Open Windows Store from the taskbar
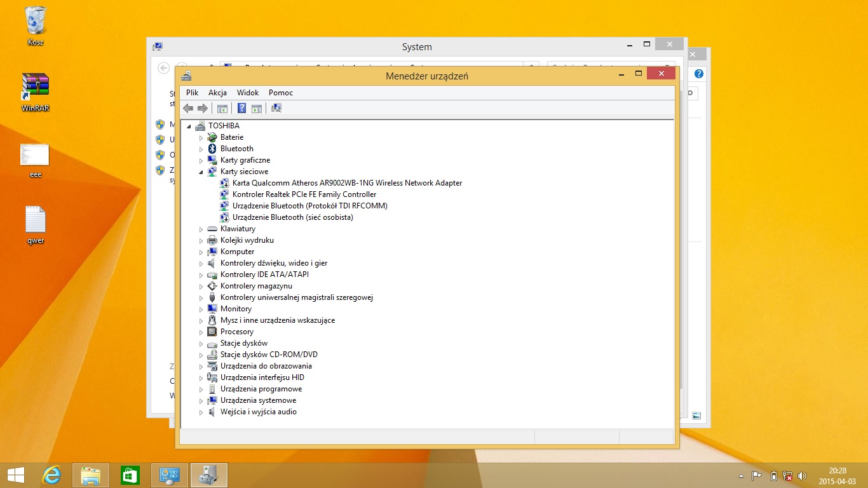 tap(130, 475)
